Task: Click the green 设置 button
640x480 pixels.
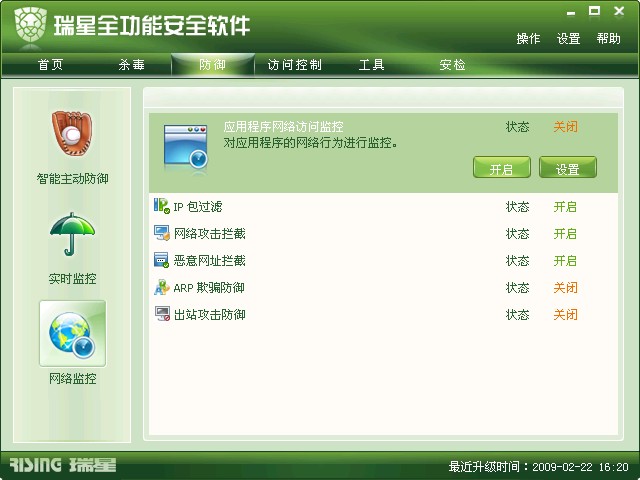Action: click(x=568, y=167)
